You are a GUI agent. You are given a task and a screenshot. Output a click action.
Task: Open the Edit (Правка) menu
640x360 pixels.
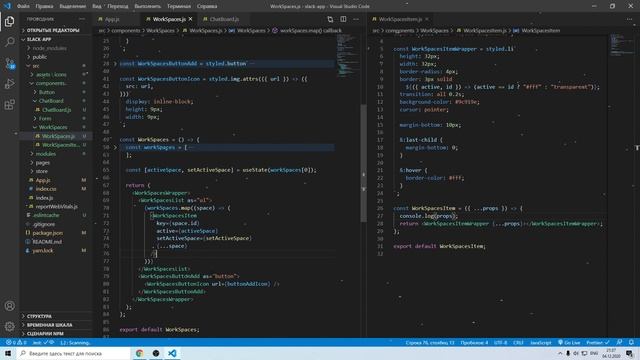click(x=44, y=6)
